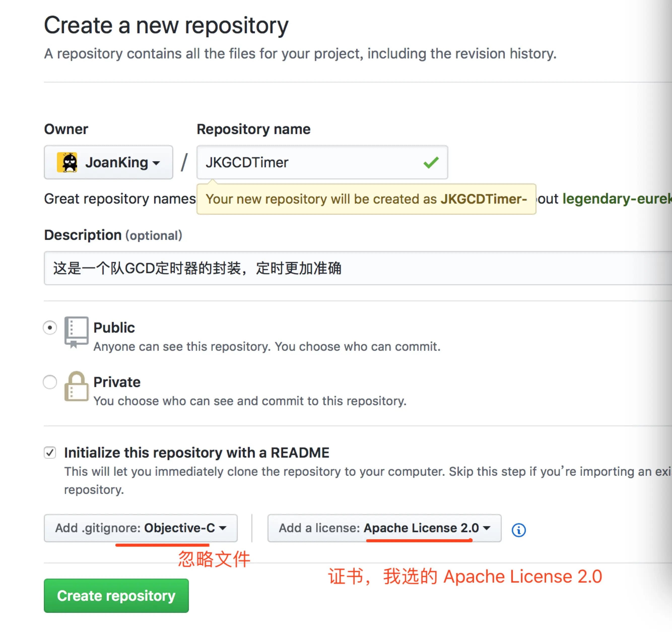Screen dimensions: 672x632
Task: Click the Private repository lock icon
Action: point(76,386)
